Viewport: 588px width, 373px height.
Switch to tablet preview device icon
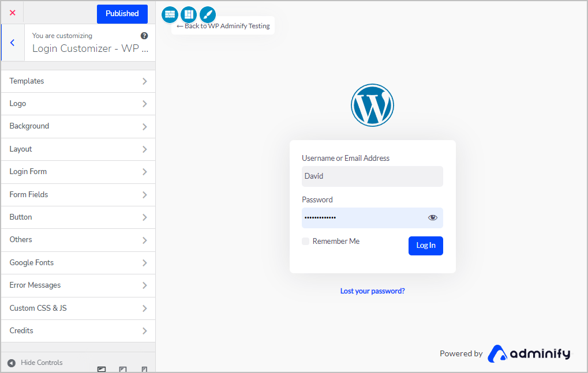tap(123, 369)
